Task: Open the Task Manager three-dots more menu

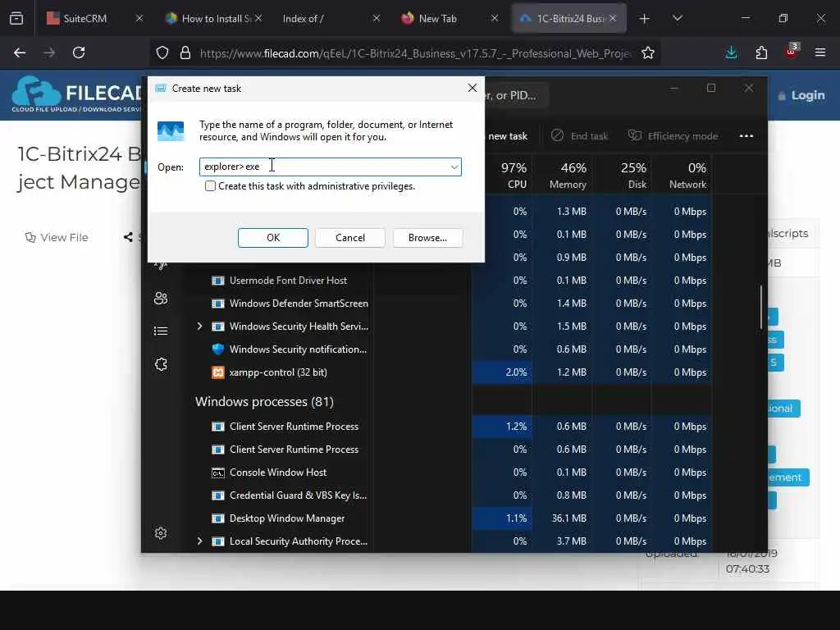Action: click(x=746, y=136)
